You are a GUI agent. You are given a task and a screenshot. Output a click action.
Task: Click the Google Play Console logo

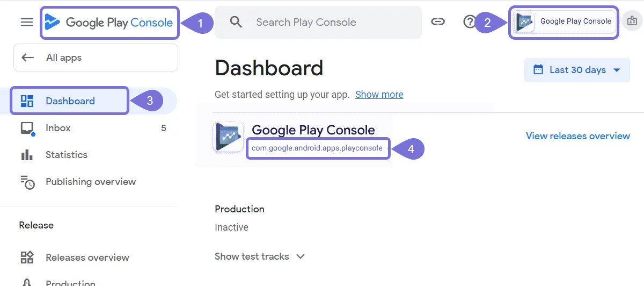[109, 23]
